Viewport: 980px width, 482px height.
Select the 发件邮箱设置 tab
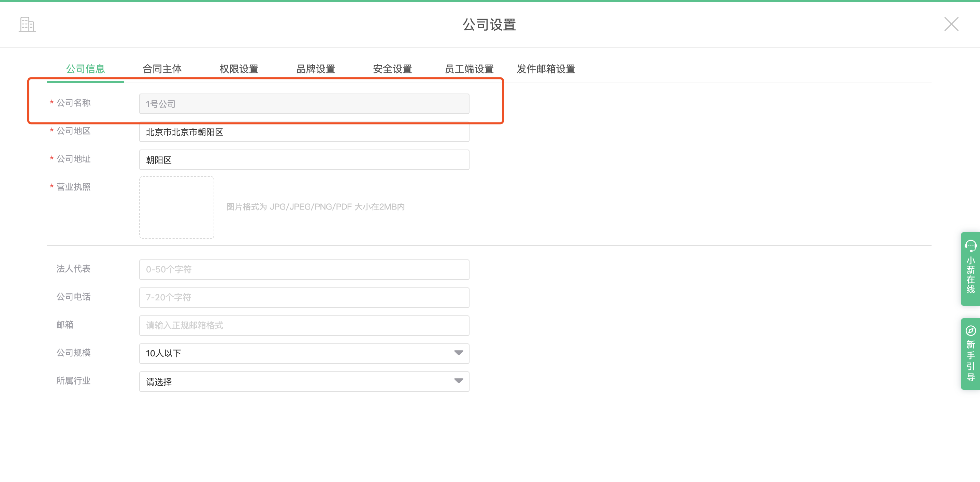[546, 69]
